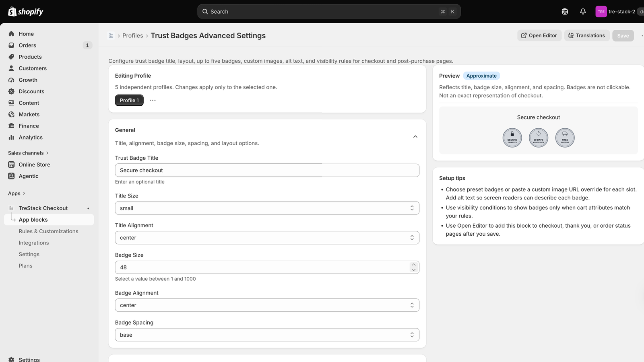Increase Badge Size with the up stepper arrow
Image resolution: width=644 pixels, height=362 pixels.
pyautogui.click(x=413, y=265)
